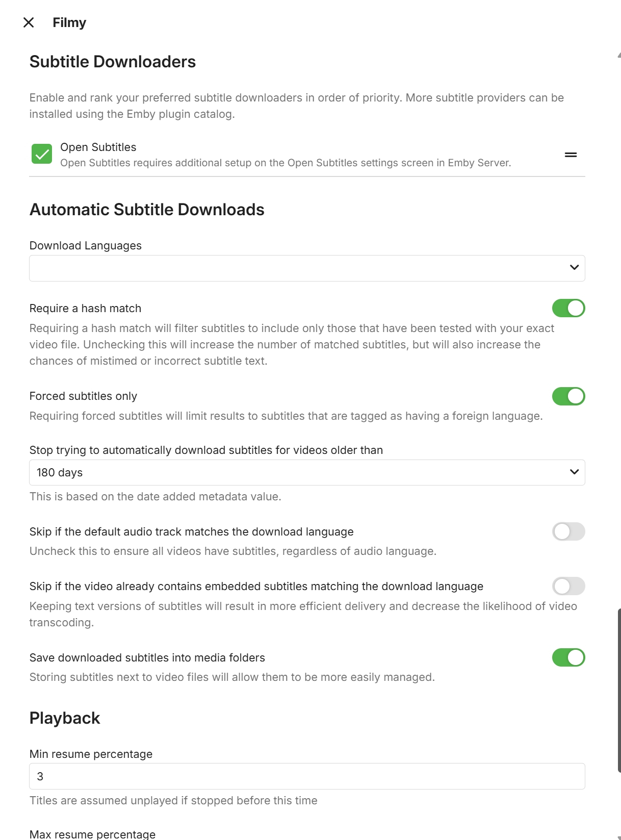The image size is (621, 840).
Task: Enable skip if embedded subtitles exist
Action: point(568,586)
